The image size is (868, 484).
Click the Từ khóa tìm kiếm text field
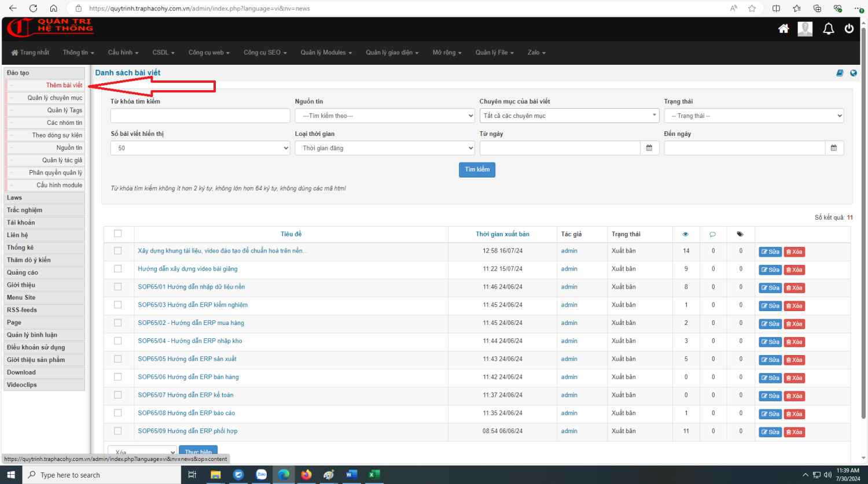tap(200, 116)
